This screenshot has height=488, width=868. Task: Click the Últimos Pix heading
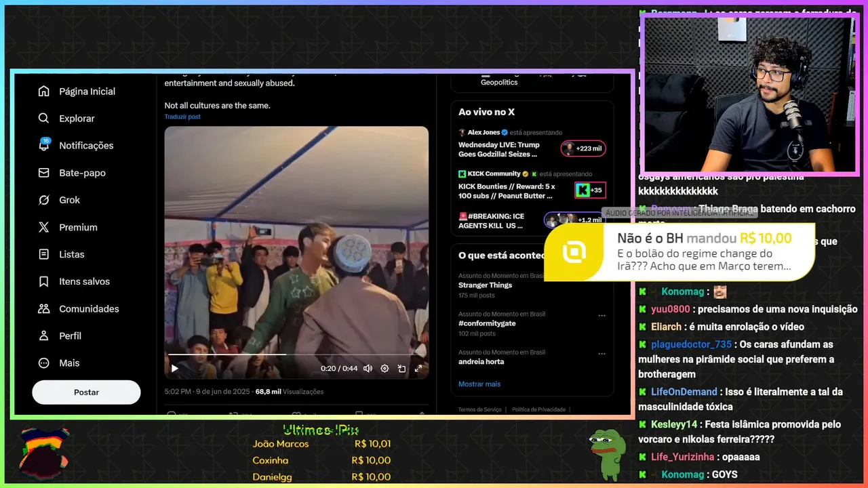pyautogui.click(x=321, y=430)
